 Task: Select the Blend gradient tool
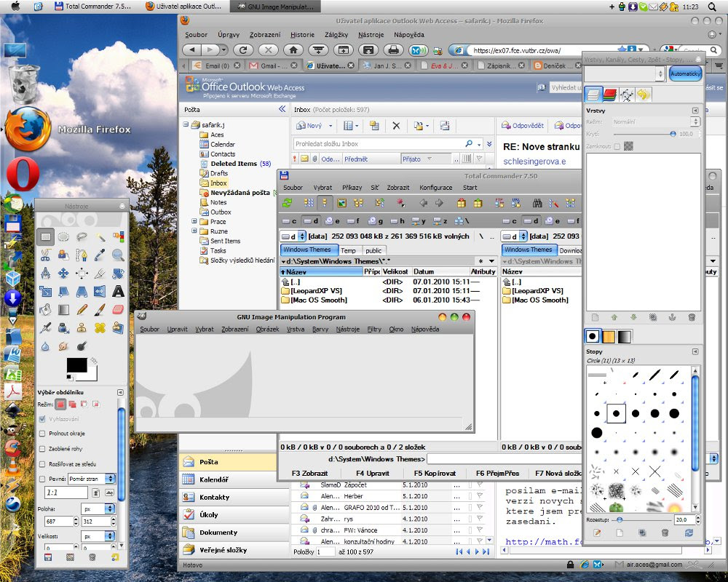(63, 310)
